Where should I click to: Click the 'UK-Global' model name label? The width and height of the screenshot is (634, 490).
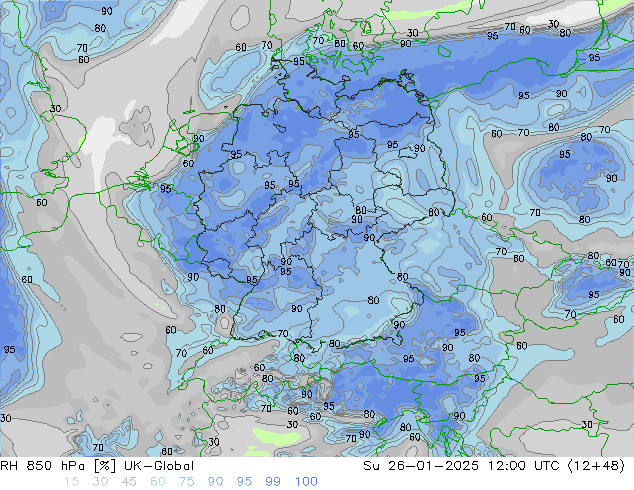click(159, 466)
